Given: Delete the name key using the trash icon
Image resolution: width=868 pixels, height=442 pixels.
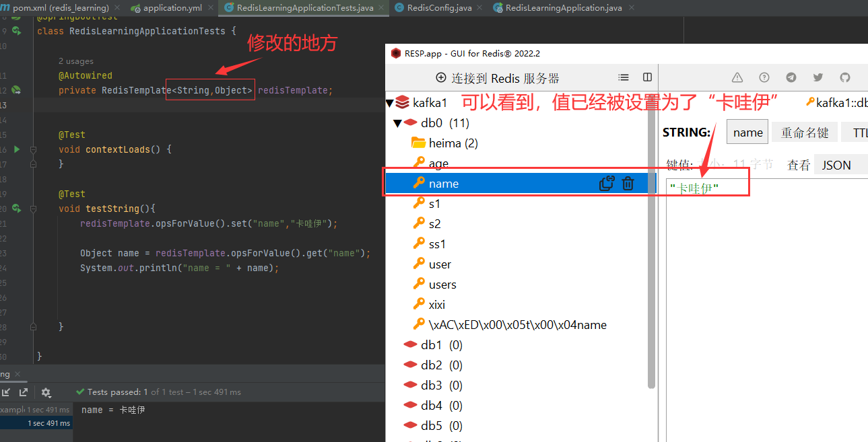Looking at the screenshot, I should (x=628, y=183).
